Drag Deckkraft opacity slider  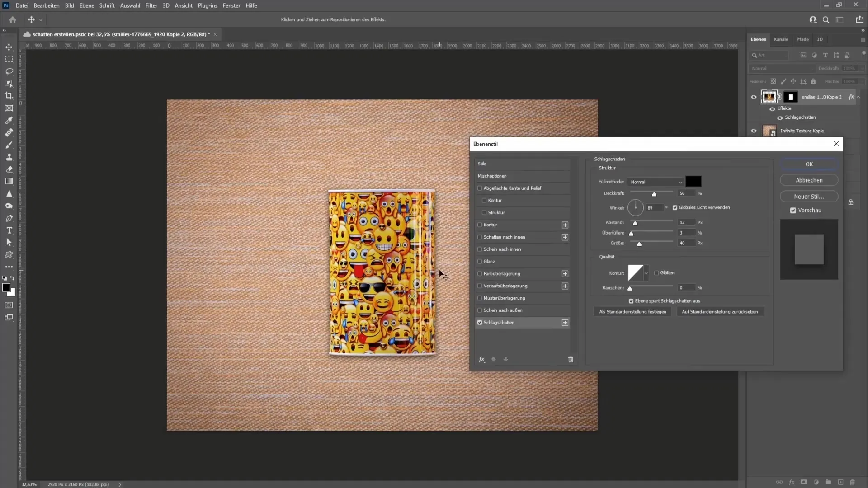[654, 194]
